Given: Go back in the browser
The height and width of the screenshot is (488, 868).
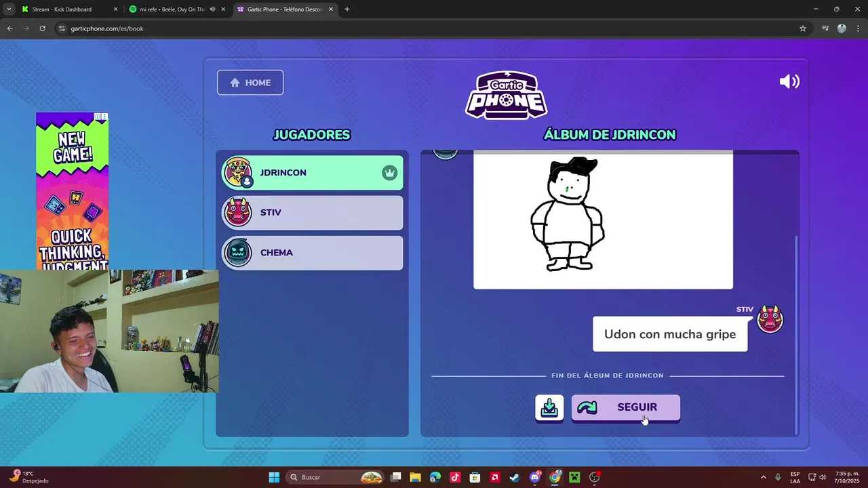Looking at the screenshot, I should (9, 28).
